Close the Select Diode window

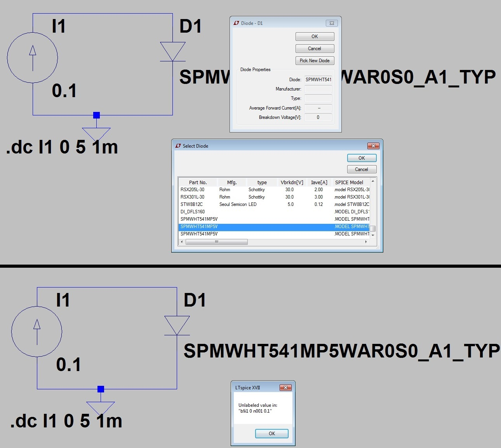coord(373,146)
